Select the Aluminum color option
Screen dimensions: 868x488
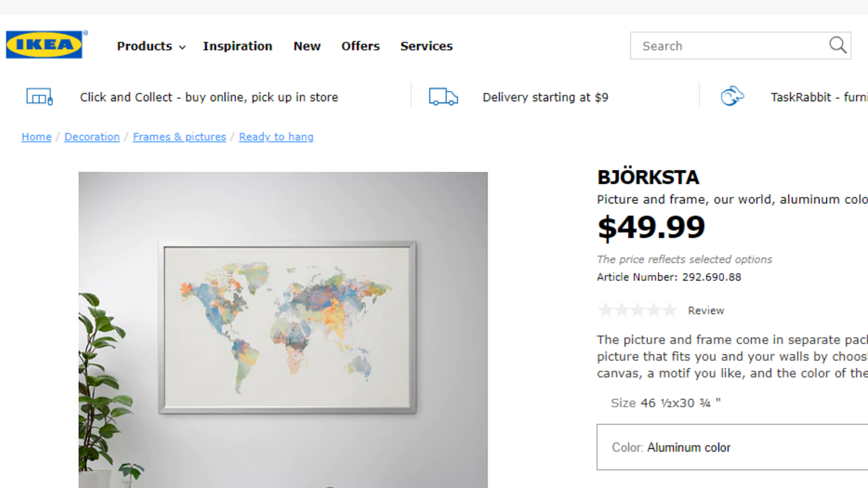(x=689, y=447)
